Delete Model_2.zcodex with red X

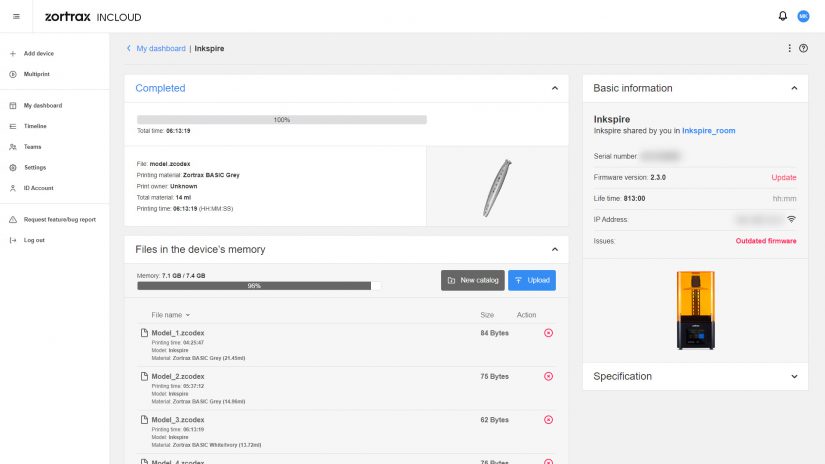pos(548,376)
